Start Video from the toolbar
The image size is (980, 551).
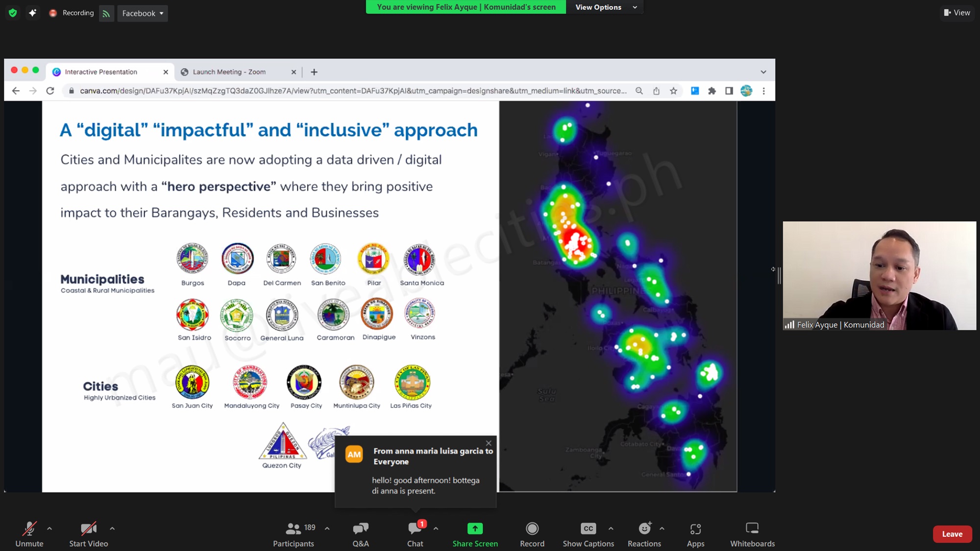[89, 534]
